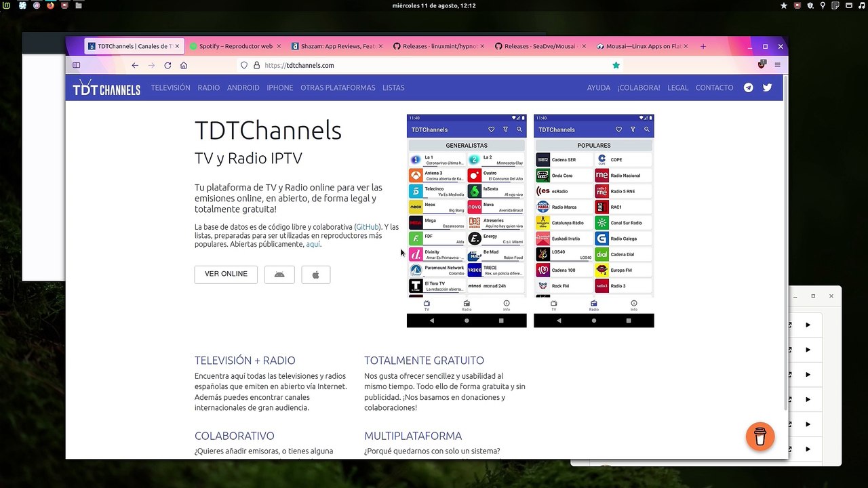The width and height of the screenshot is (868, 488).
Task: Show the calendar from the panel clock
Action: coord(434,5)
